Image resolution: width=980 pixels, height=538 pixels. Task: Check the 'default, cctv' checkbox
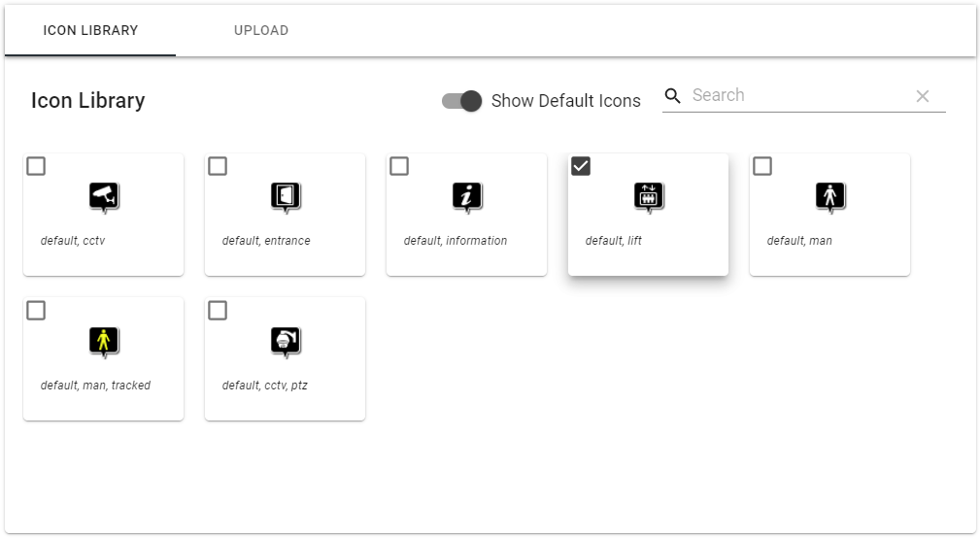click(x=36, y=166)
